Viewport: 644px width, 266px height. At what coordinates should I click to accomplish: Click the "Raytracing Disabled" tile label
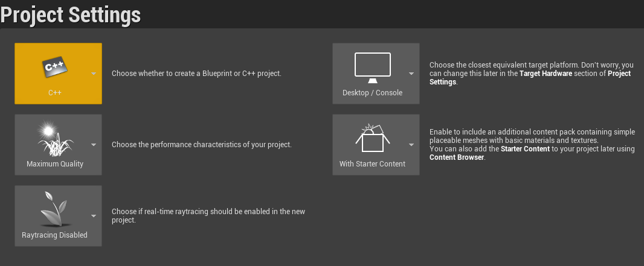[55, 235]
